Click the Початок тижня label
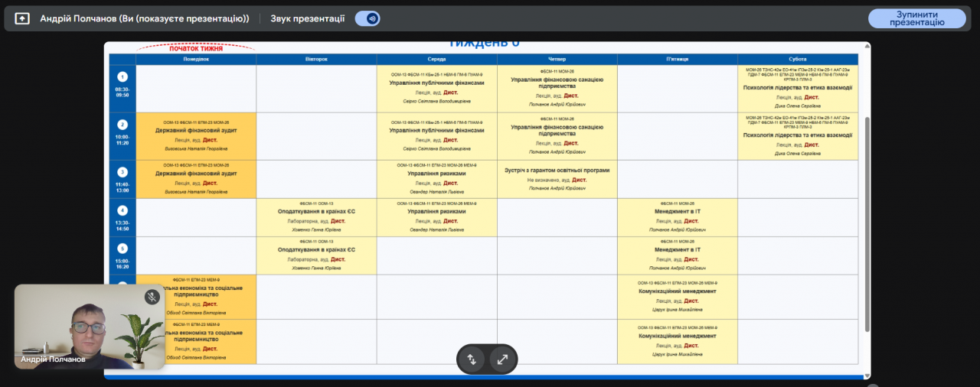 point(196,48)
